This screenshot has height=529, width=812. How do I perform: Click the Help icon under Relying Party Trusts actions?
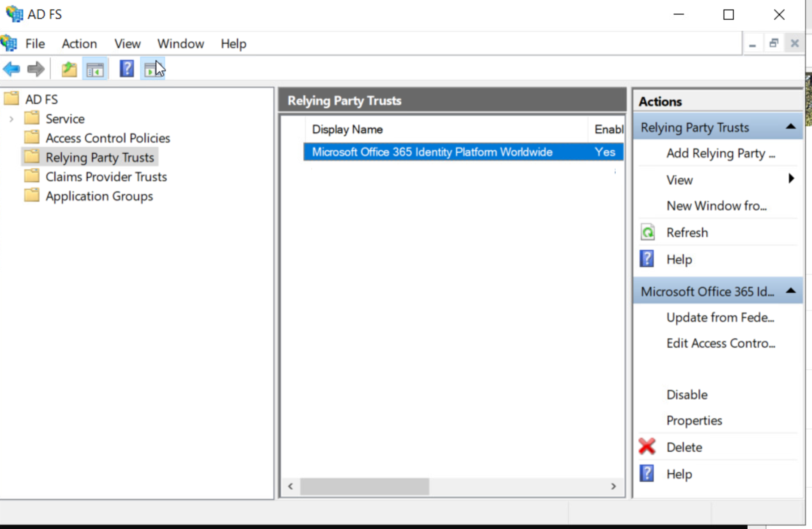pos(647,259)
